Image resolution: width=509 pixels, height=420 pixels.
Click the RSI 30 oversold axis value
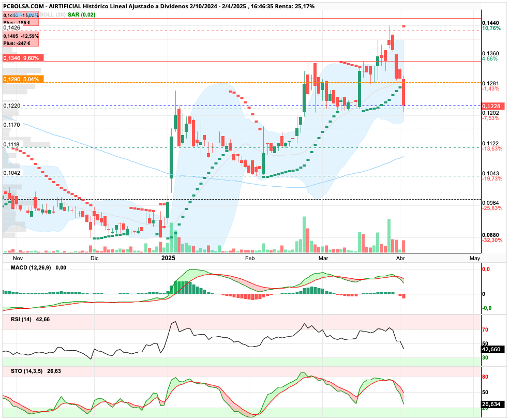[485, 358]
